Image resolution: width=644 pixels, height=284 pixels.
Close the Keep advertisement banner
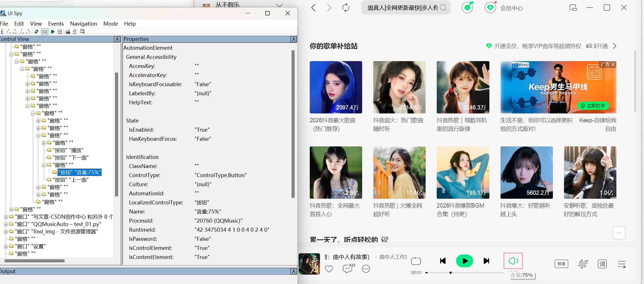click(613, 65)
